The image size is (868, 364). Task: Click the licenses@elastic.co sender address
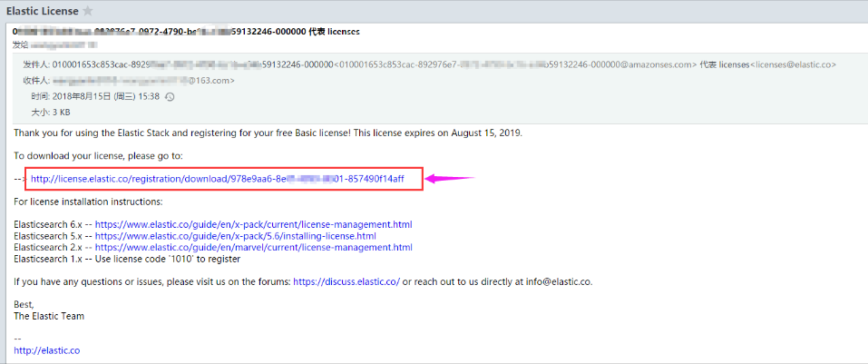pos(794,64)
